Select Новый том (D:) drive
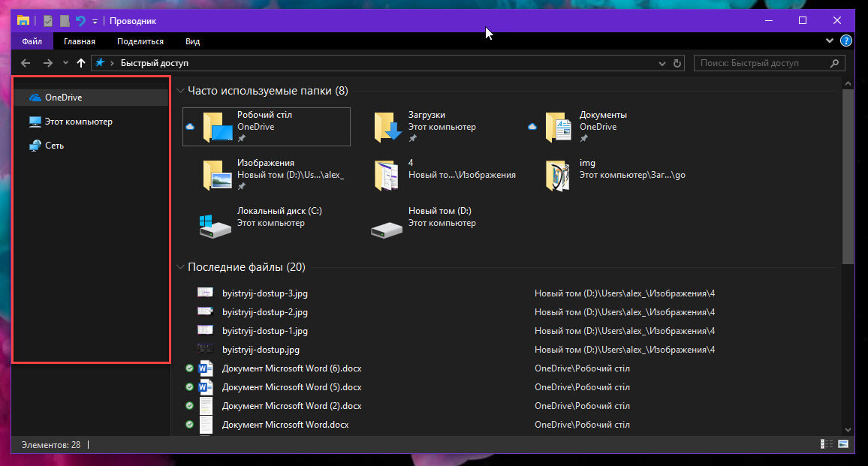 click(x=437, y=222)
